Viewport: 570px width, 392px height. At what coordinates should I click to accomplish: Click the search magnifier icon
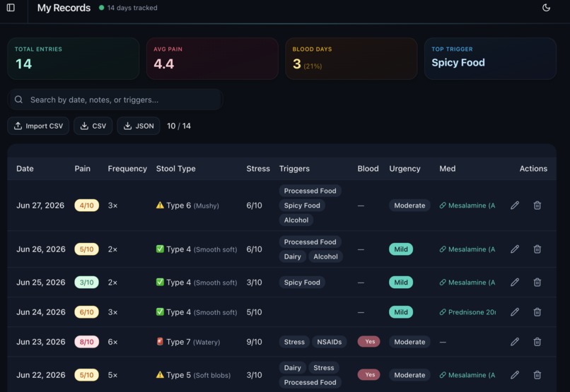(x=18, y=100)
